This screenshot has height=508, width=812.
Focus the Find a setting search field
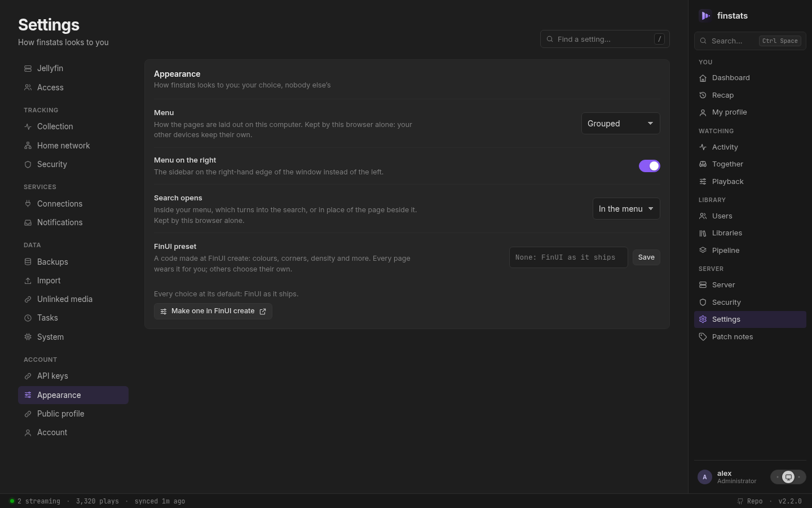coord(605,39)
